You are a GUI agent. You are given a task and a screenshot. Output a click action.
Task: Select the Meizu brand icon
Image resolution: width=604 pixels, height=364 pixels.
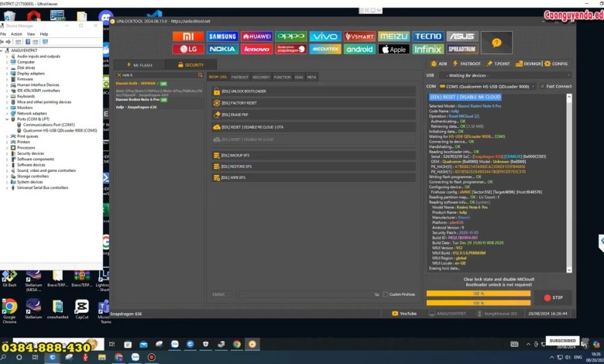(x=393, y=36)
